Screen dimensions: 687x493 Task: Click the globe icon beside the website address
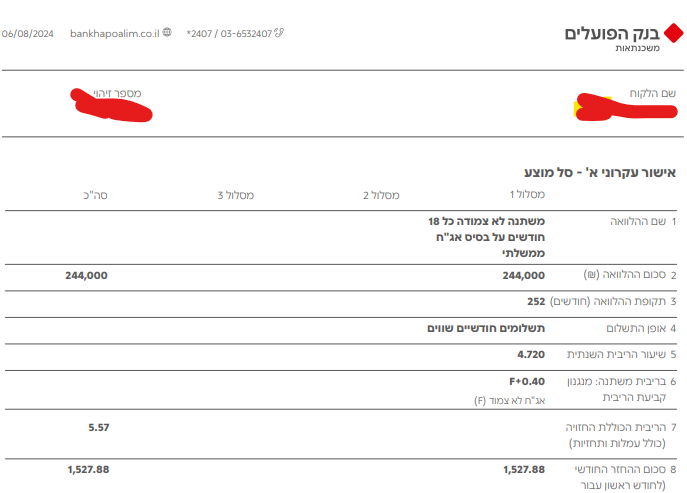(x=166, y=33)
